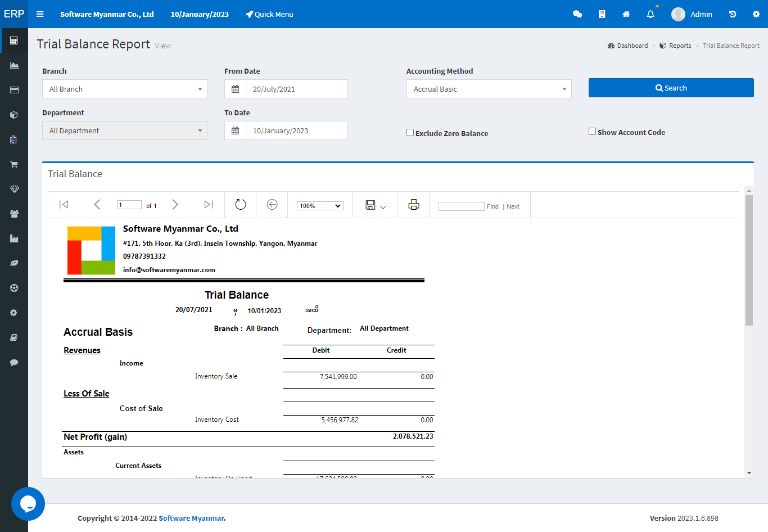
Task: Toggle the hamburger menu in the top bar
Action: tap(40, 14)
